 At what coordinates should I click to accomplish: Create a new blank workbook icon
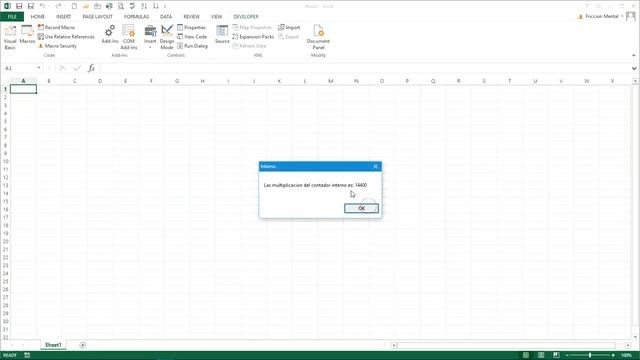point(74,6)
